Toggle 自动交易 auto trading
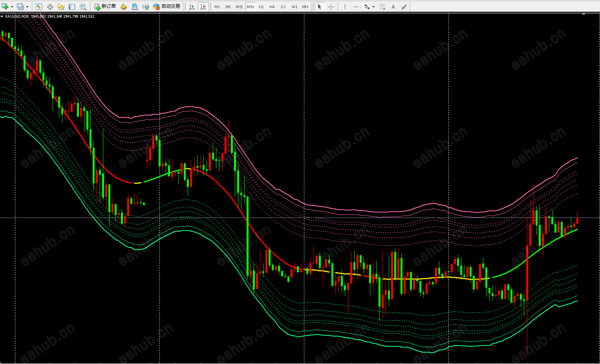This screenshot has height=364, width=600. pos(167,7)
